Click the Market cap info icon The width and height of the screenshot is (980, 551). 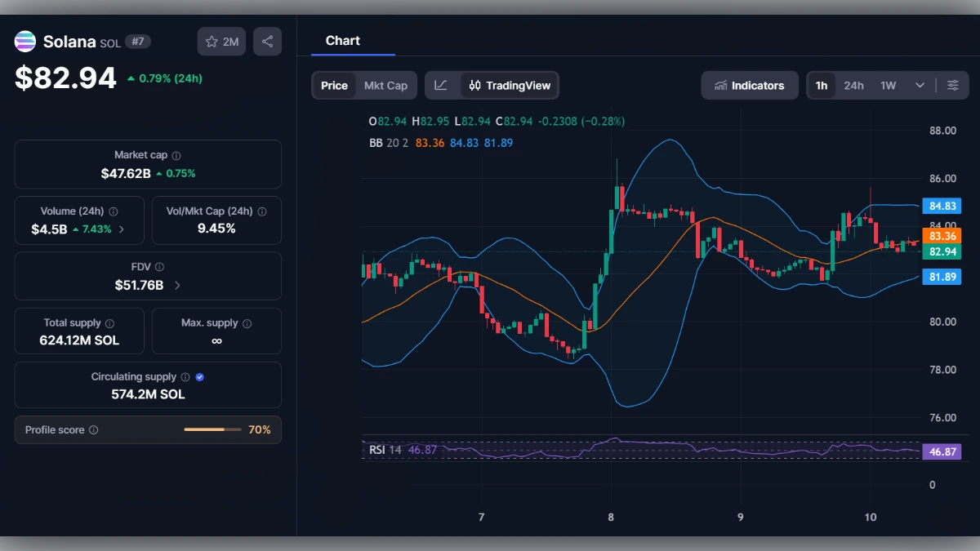(x=176, y=154)
